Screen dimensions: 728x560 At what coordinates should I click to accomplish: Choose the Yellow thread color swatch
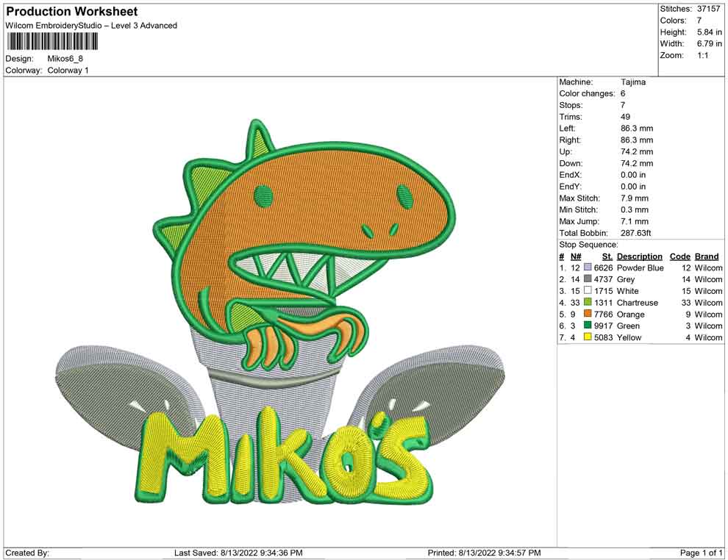point(588,337)
